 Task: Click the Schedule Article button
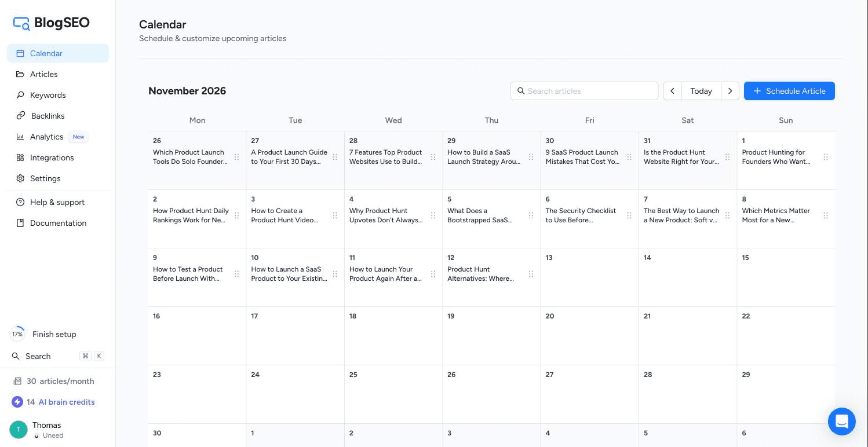click(789, 91)
